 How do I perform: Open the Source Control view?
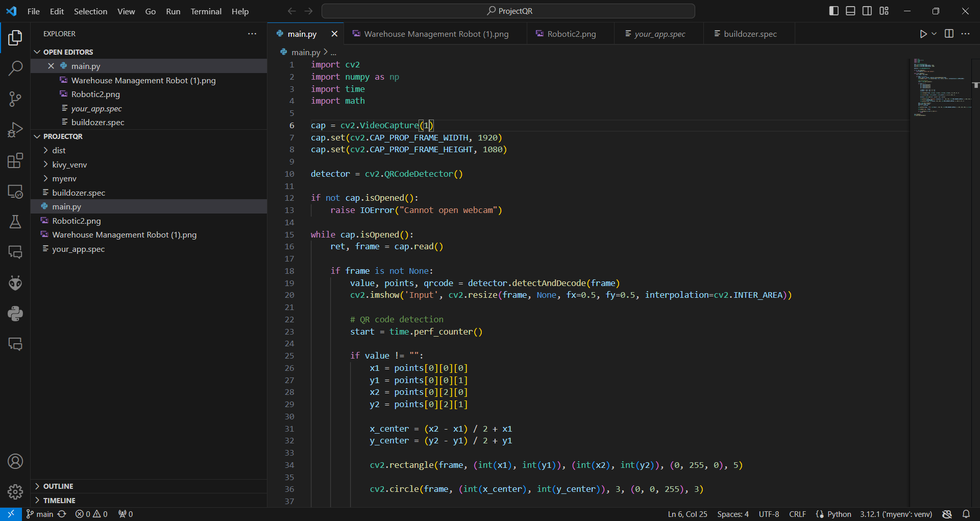pyautogui.click(x=15, y=99)
